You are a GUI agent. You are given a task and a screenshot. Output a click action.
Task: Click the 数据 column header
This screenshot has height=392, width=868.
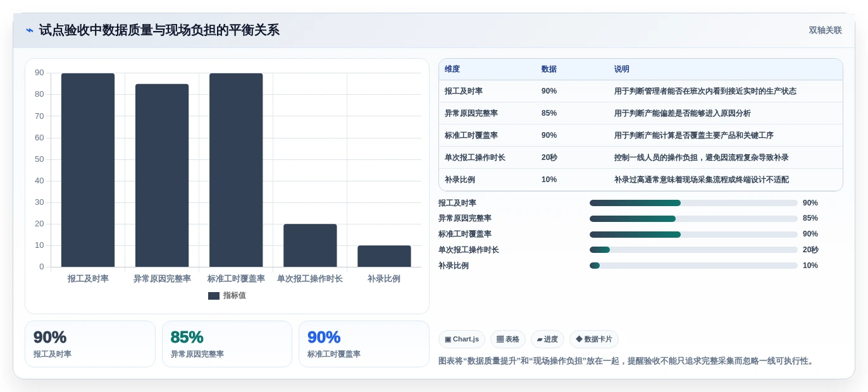[549, 70]
